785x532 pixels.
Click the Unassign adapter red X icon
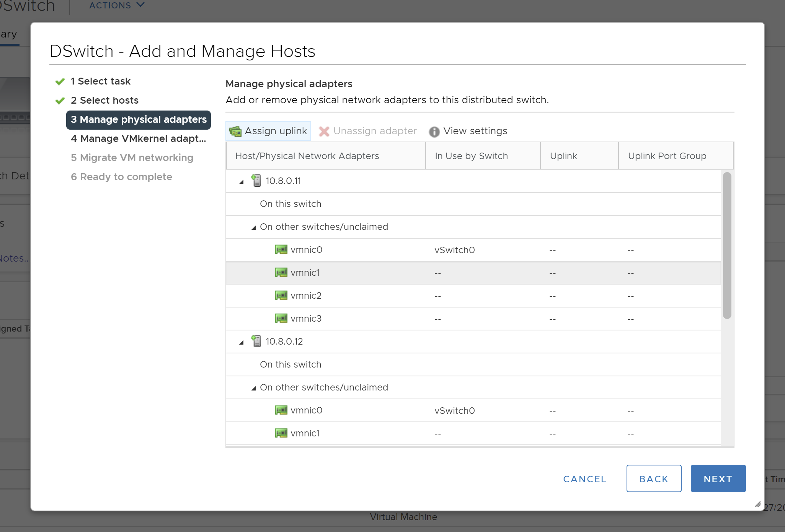[324, 132]
